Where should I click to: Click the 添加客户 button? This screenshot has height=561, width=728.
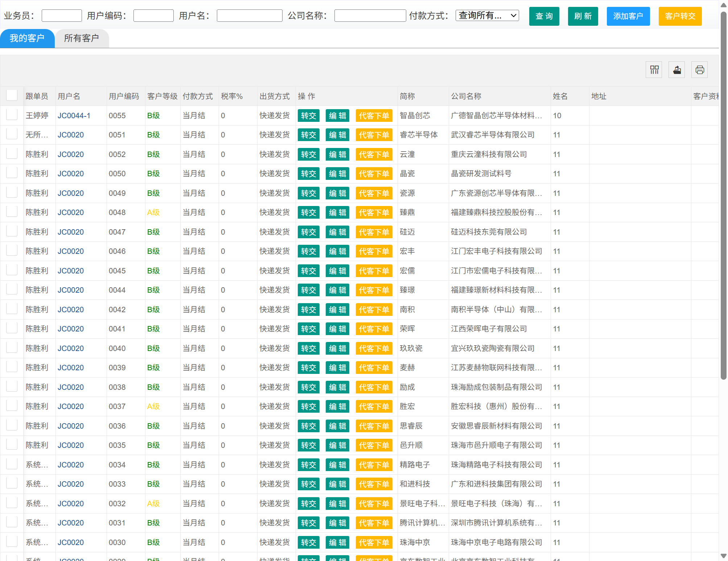point(628,16)
